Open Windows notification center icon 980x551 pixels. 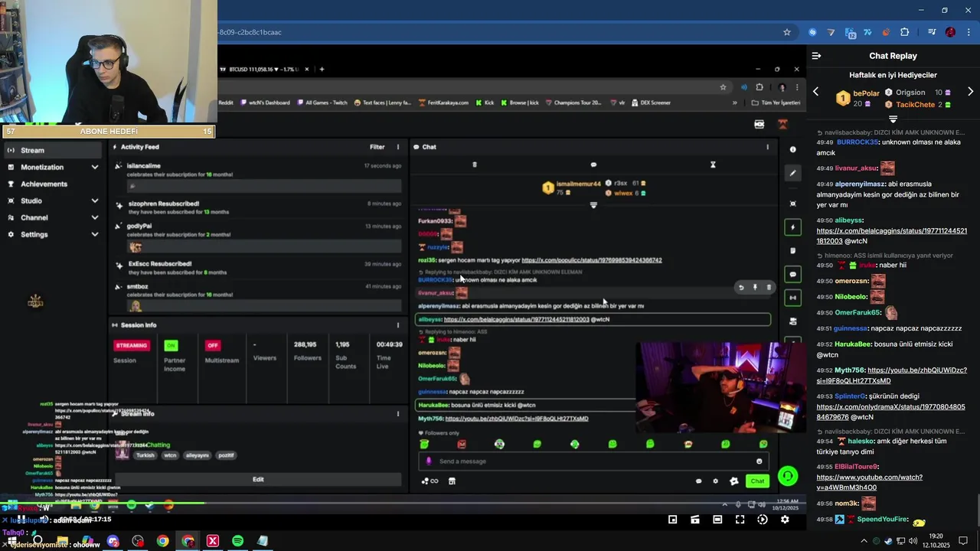tap(963, 541)
